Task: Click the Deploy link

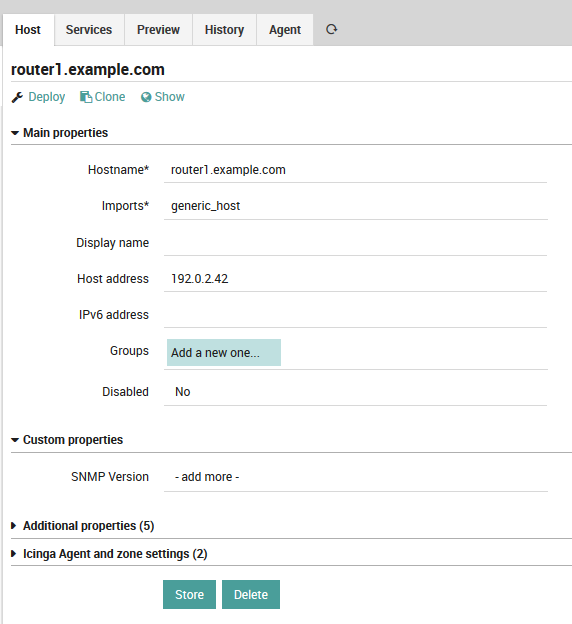Action: point(47,97)
